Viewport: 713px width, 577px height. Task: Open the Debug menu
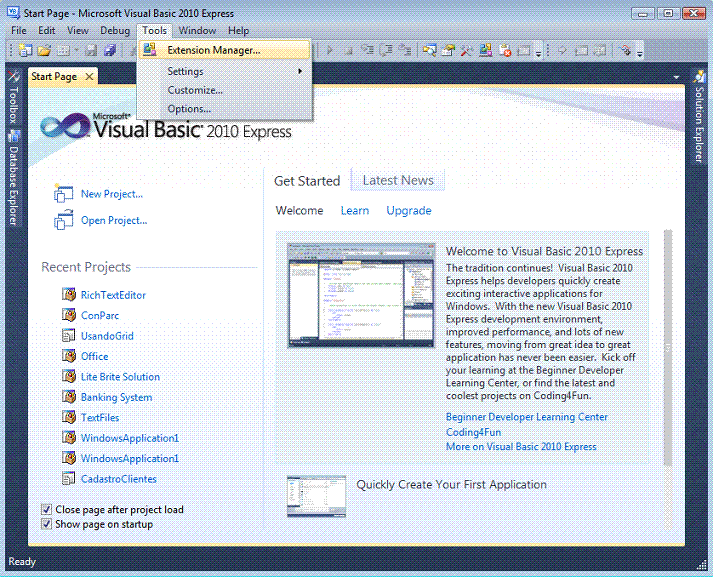click(x=115, y=30)
